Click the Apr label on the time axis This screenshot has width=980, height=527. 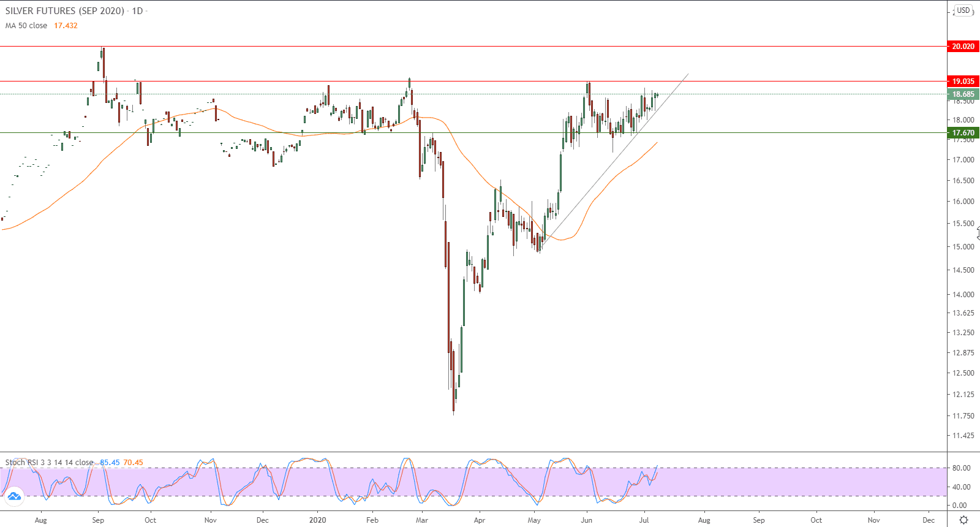click(x=480, y=520)
